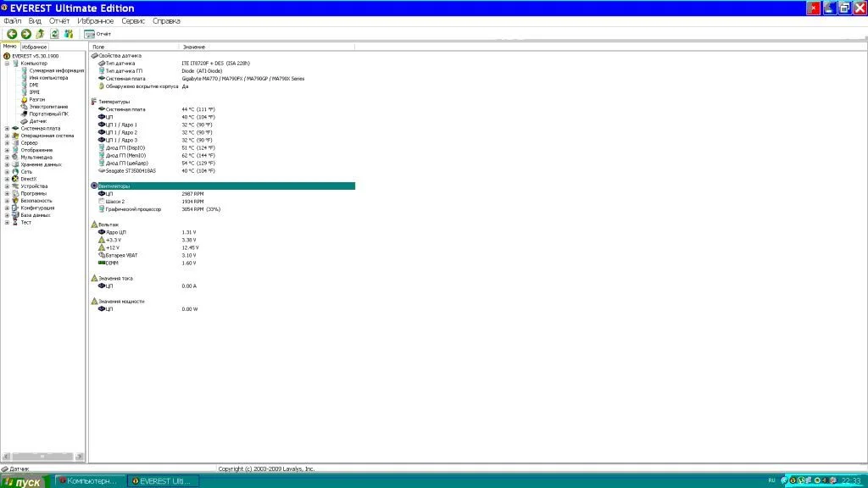Screen dimensions: 868x488
Task: Open the Разгон overclock page icon
Action: tap(24, 100)
